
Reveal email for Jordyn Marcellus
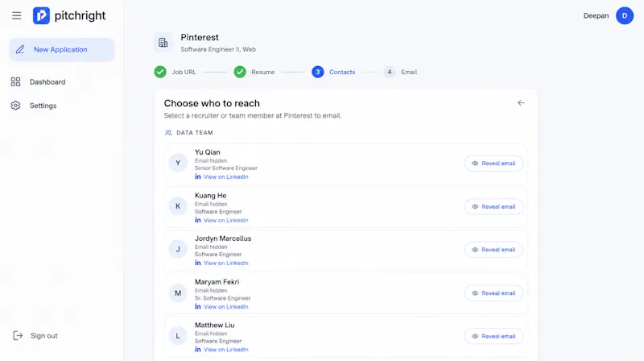[x=493, y=250]
